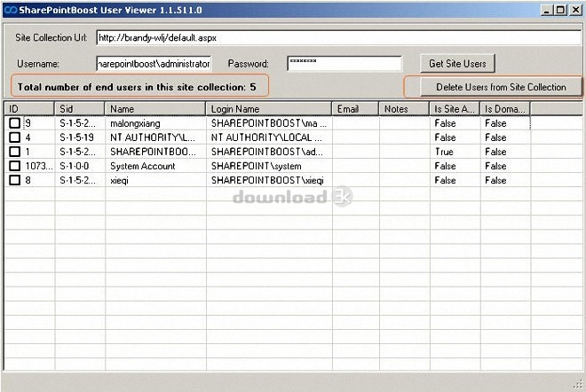The height and width of the screenshot is (392, 586).
Task: Click the SharePointBoost logo icon in title bar
Action: point(11,10)
